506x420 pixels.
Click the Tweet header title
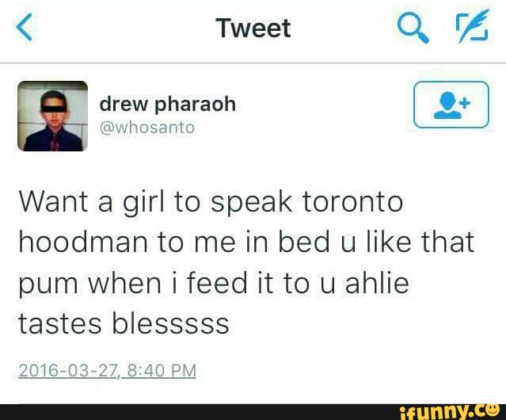click(x=253, y=28)
